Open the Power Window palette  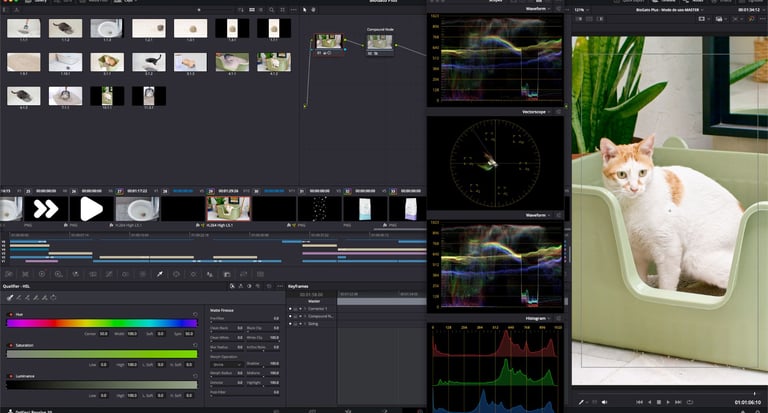click(x=176, y=274)
